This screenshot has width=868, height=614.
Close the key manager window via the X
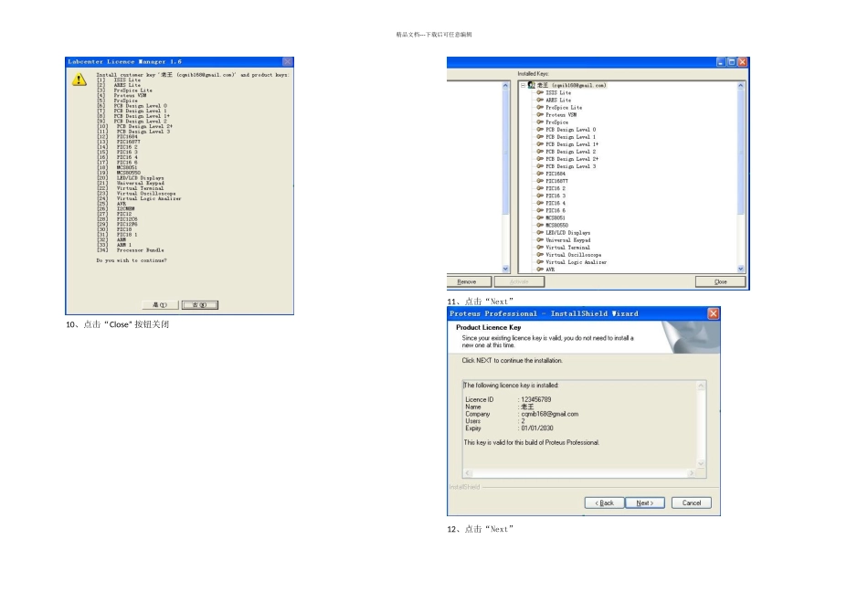click(743, 62)
